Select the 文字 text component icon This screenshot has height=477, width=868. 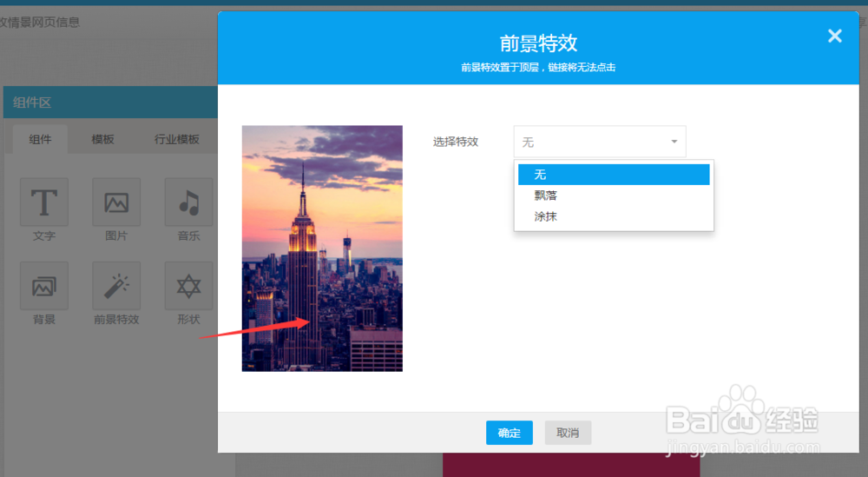44,202
